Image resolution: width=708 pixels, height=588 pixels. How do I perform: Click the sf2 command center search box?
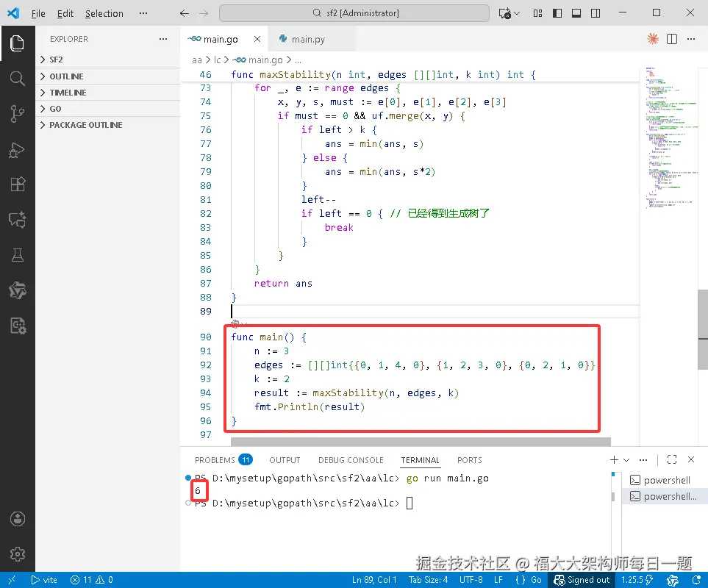(x=354, y=13)
